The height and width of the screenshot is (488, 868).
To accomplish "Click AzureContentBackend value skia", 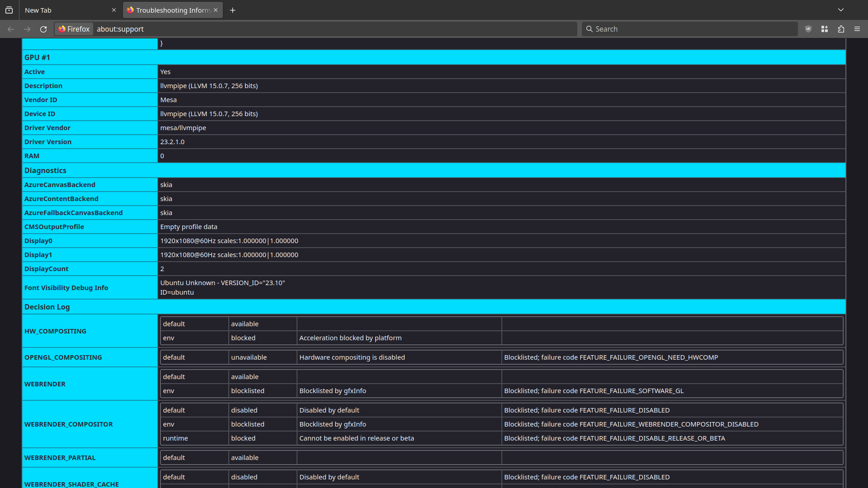I will point(166,199).
